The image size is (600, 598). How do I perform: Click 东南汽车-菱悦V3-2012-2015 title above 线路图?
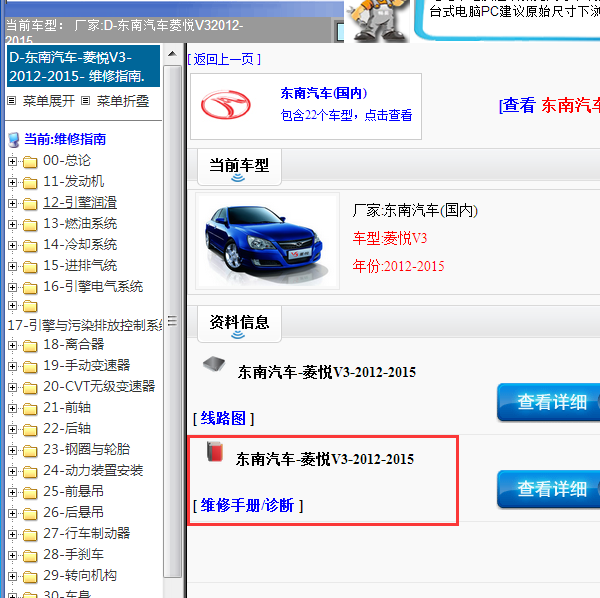[x=326, y=372]
